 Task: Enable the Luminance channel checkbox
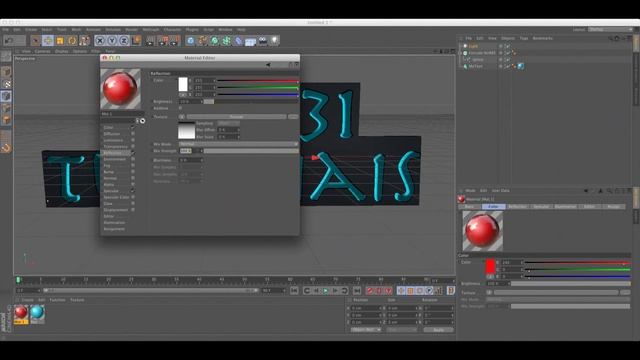(133, 140)
